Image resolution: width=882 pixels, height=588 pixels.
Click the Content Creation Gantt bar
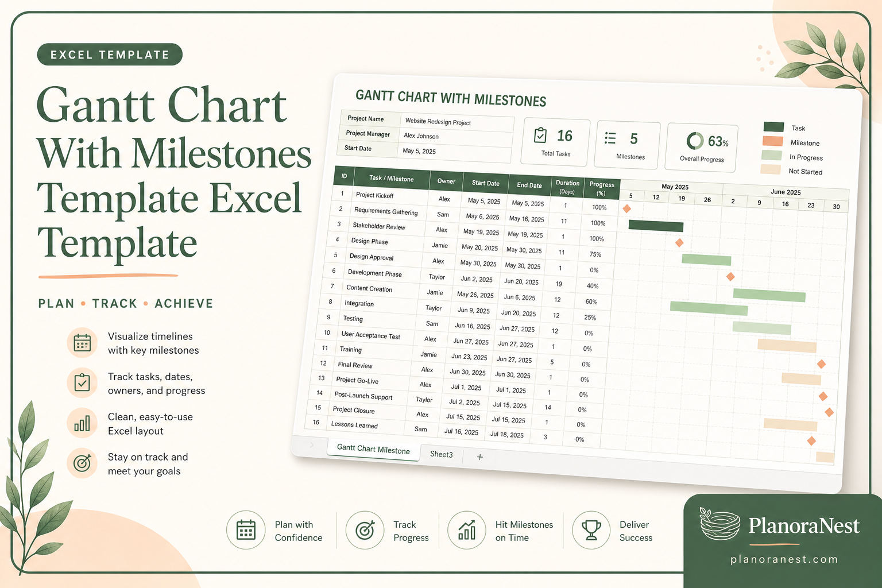709,308
